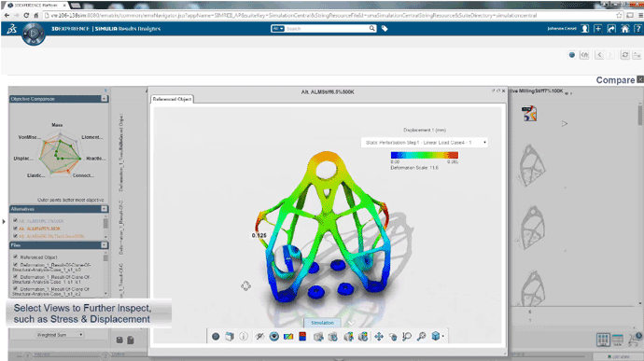Uncheck the Referenced Object file checkbox

coord(16,257)
